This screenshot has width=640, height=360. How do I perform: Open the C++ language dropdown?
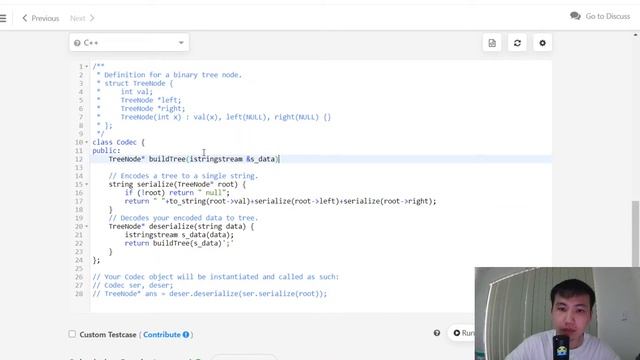(x=129, y=43)
